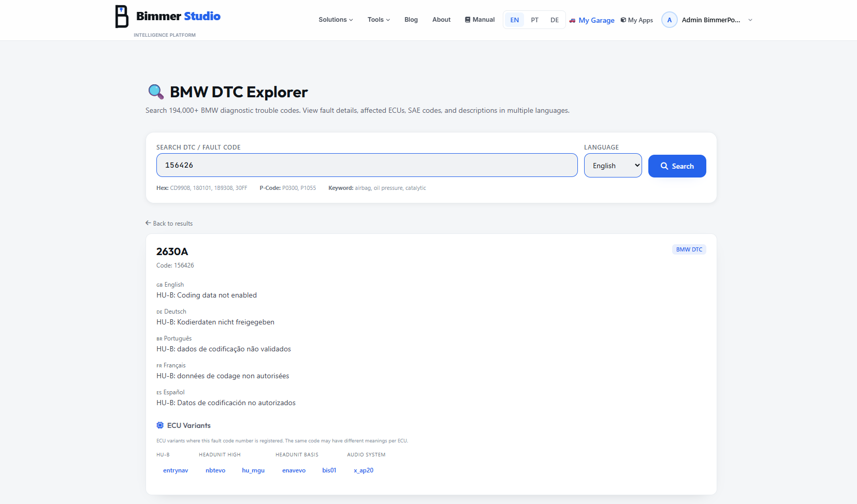Click the user avatar circle A
The width and height of the screenshot is (857, 504).
(670, 20)
